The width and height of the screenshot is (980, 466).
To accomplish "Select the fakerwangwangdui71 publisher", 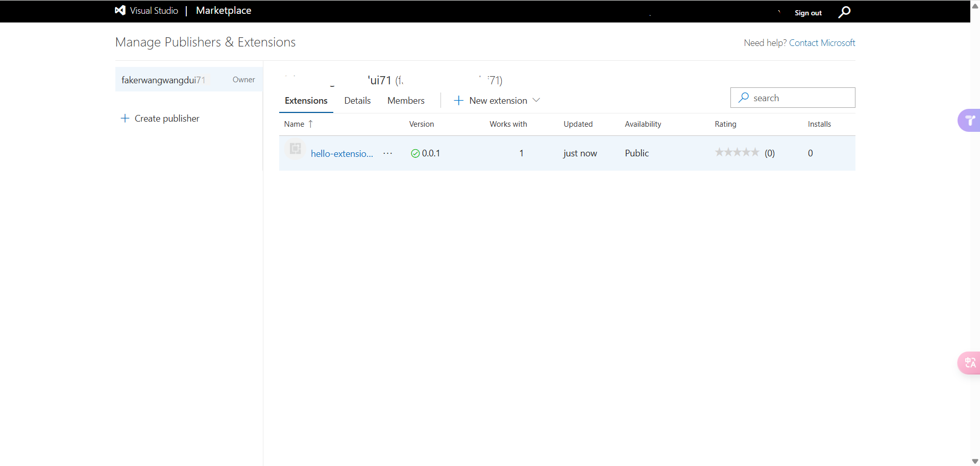I will (x=189, y=80).
